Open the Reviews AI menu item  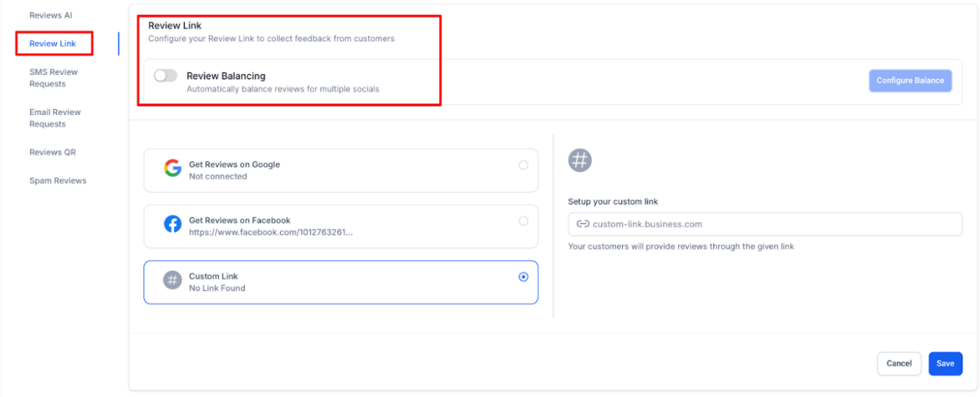pyautogui.click(x=51, y=15)
